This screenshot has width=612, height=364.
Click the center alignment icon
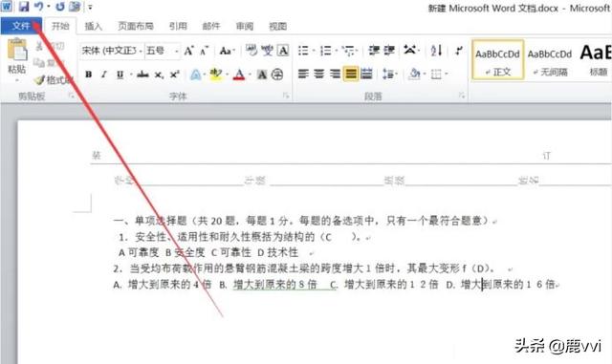point(319,74)
